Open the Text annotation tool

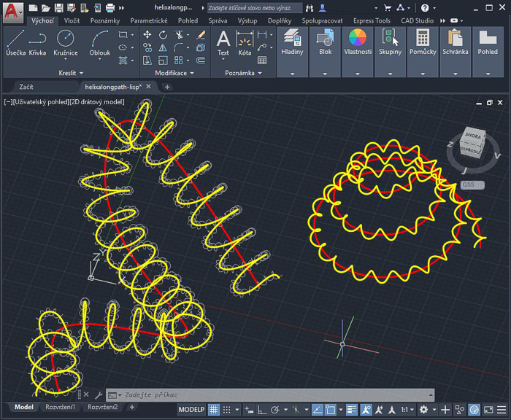pyautogui.click(x=223, y=43)
